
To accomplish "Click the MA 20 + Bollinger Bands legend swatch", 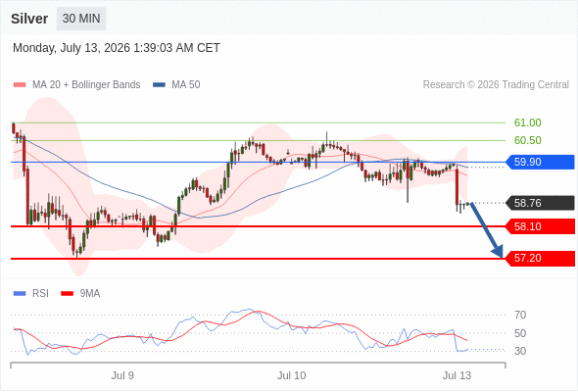I will (20, 85).
